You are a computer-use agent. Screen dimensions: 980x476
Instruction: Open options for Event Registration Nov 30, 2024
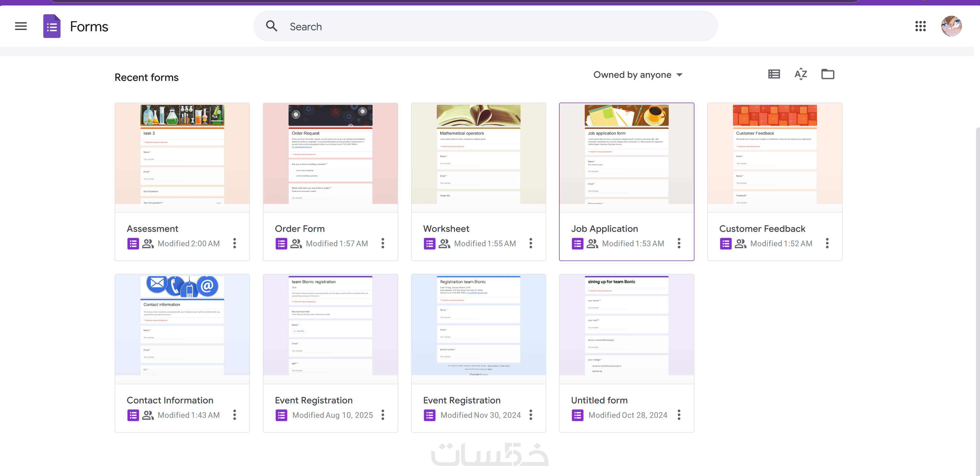click(531, 415)
